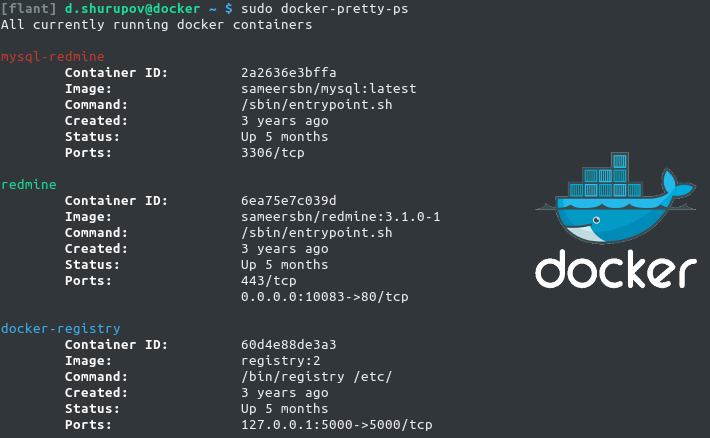
Task: Click docker-registry's 'Up 5 months' status
Action: tap(285, 409)
